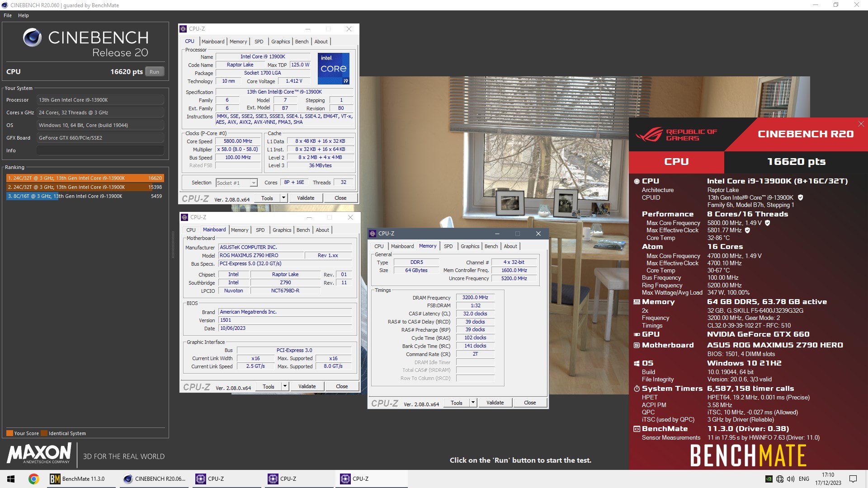Click CPU-Z title bar icon of top window

(184, 29)
